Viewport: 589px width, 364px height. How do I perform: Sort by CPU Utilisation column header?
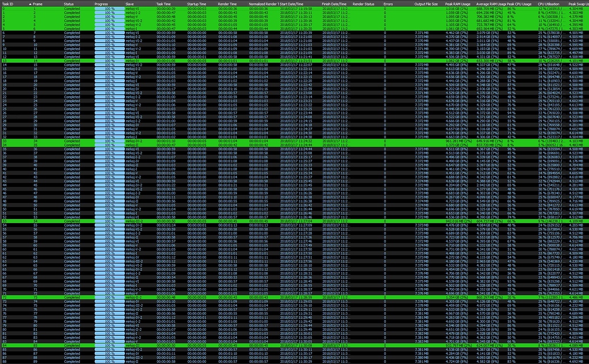tap(550, 3)
